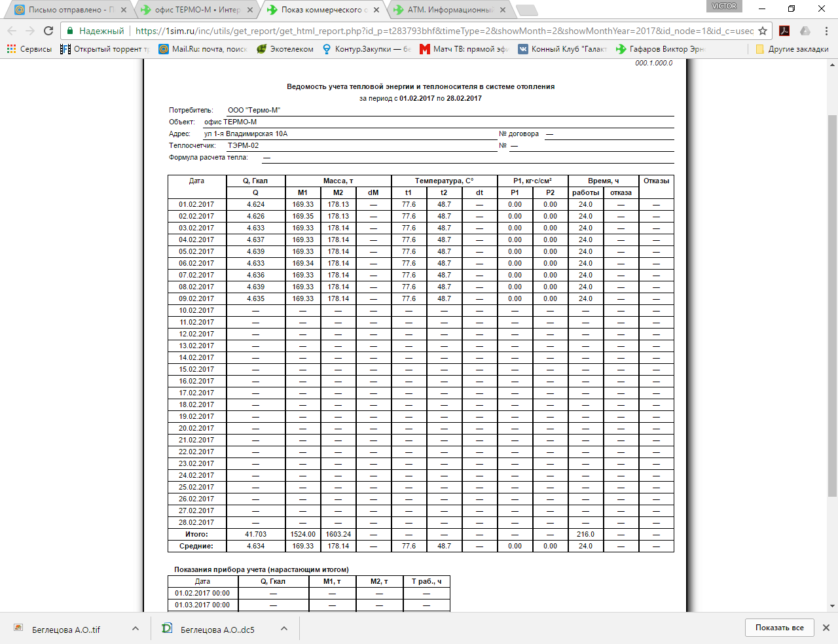Screen dimensions: 838x644
Task: Close the Показ коммерческого tab
Action: [376, 10]
